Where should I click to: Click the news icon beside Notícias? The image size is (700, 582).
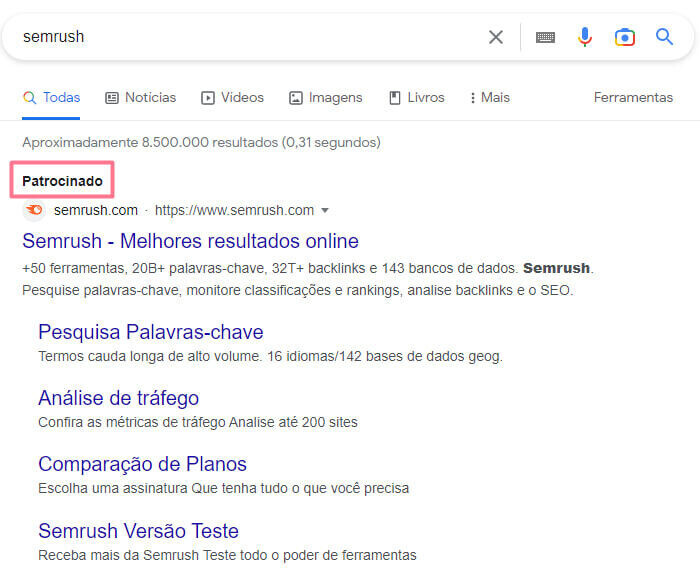112,98
